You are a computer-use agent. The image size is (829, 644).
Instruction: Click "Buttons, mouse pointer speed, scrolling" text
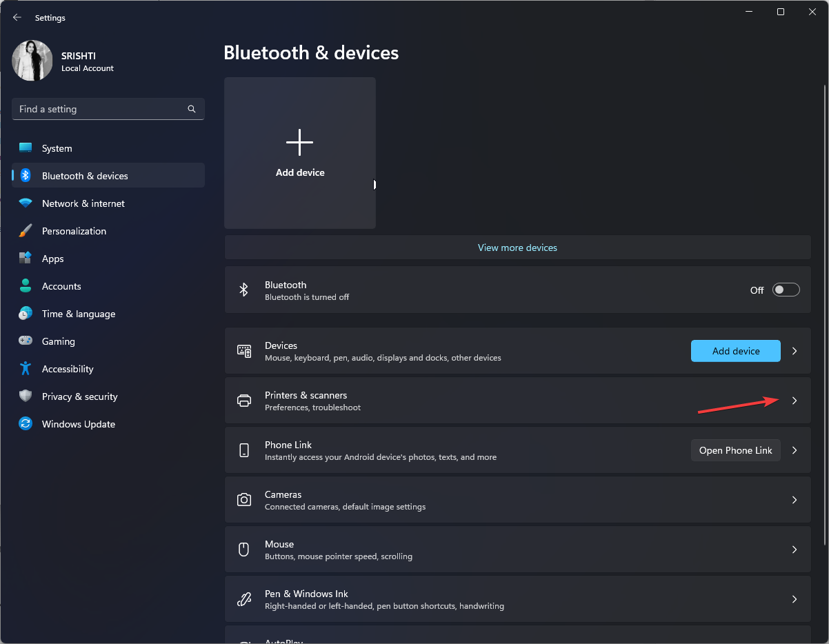(x=339, y=556)
